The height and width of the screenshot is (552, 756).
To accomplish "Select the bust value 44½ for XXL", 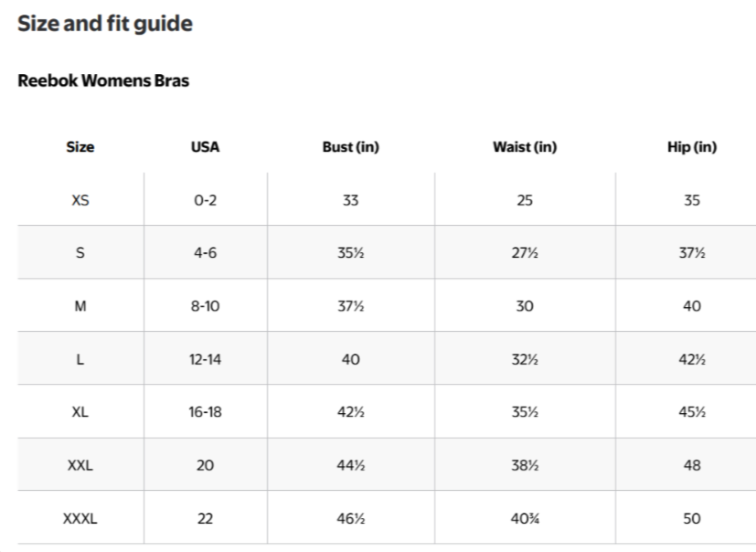I will [350, 465].
